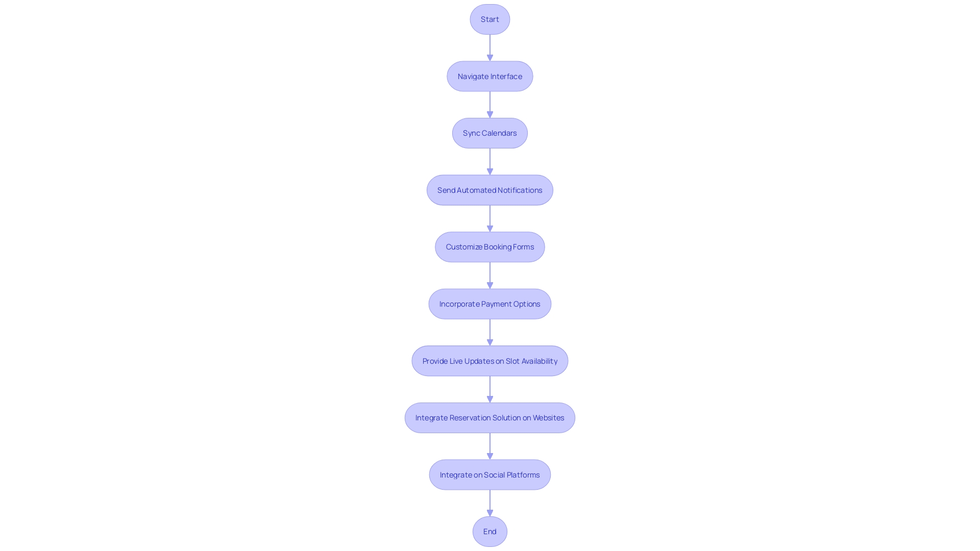Screen dimensions: 980x551
Task: Click the End node icon
Action: [x=489, y=532]
